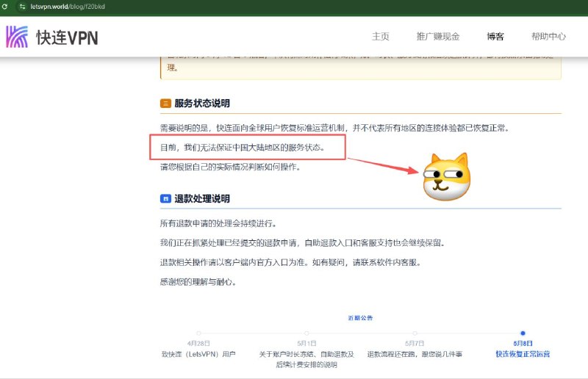588x379 pixels.
Task: Click sentence 感谢您的理解与耐心
Action: click(x=198, y=282)
